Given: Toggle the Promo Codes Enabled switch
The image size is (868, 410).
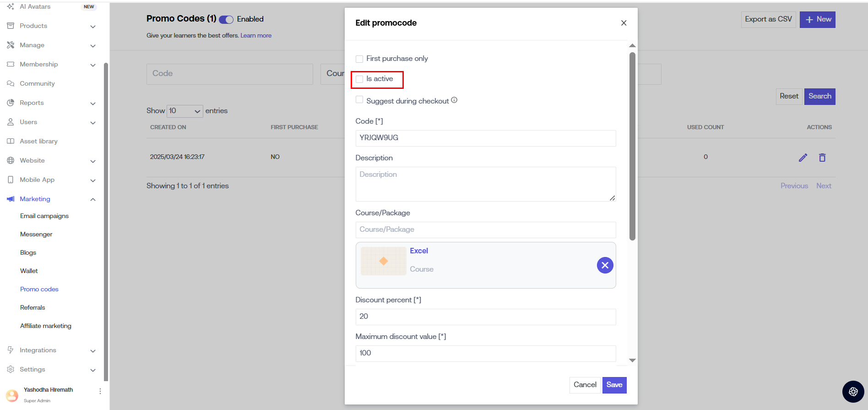Looking at the screenshot, I should click(x=226, y=19).
